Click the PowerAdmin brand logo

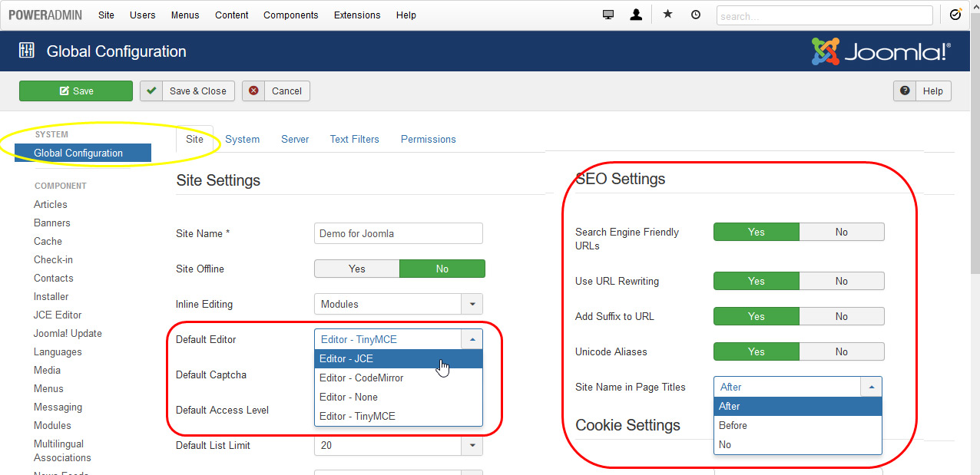click(46, 15)
